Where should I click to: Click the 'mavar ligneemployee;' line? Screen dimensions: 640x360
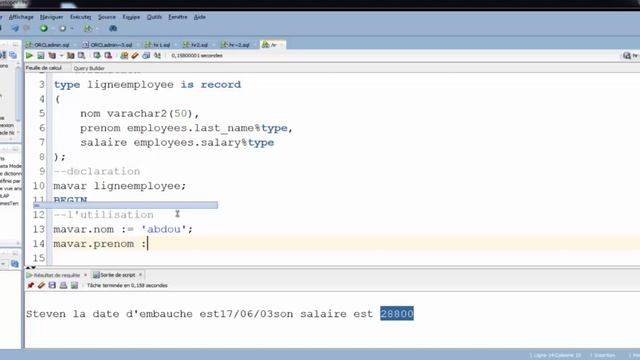pyautogui.click(x=120, y=186)
